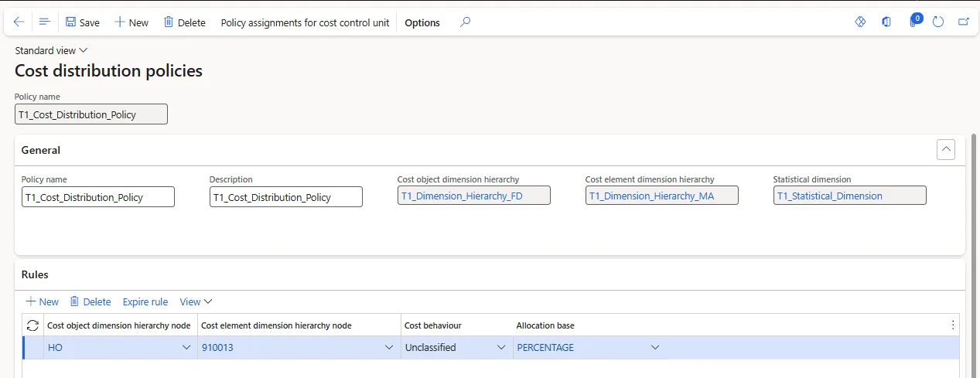Open the Power Apps diamond icon
This screenshot has height=378, width=980.
[x=860, y=22]
